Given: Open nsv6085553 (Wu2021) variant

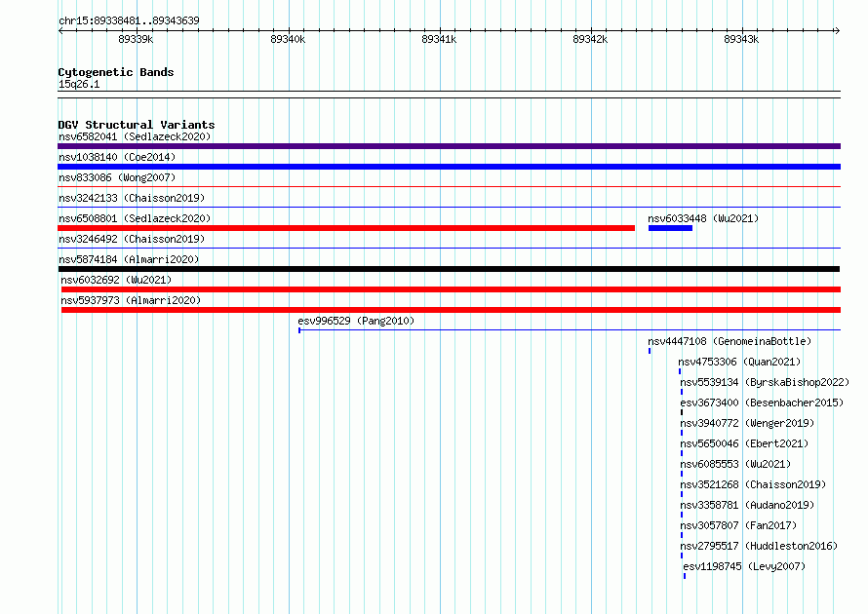Looking at the screenshot, I should [x=735, y=464].
